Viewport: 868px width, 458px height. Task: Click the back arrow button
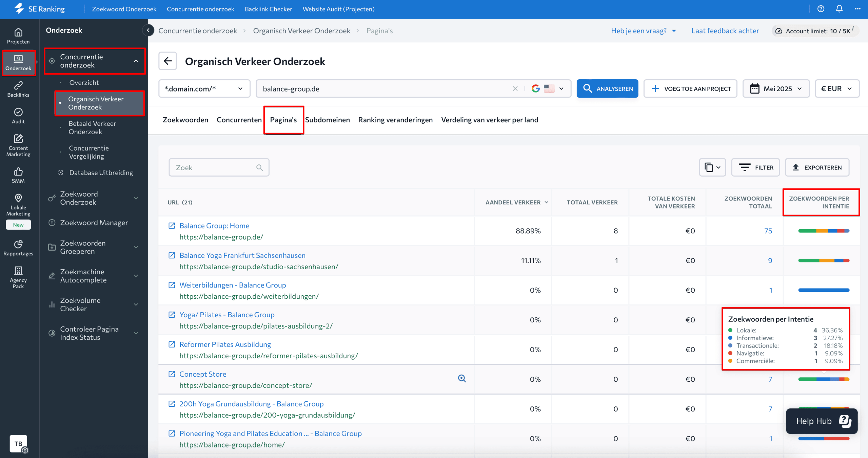pos(167,61)
